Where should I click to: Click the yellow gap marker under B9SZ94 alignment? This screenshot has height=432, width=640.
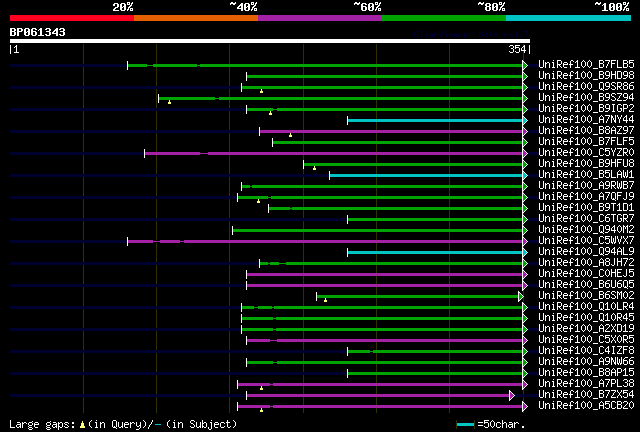(169, 102)
